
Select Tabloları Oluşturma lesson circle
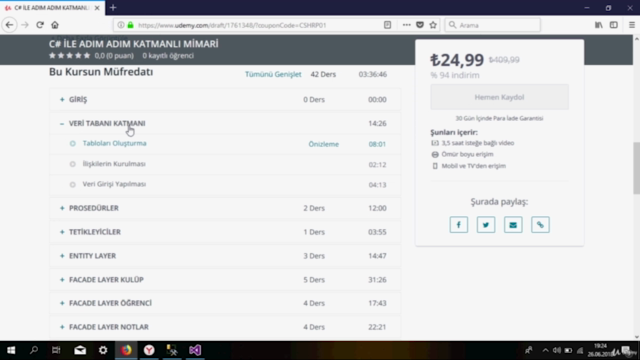pyautogui.click(x=73, y=144)
